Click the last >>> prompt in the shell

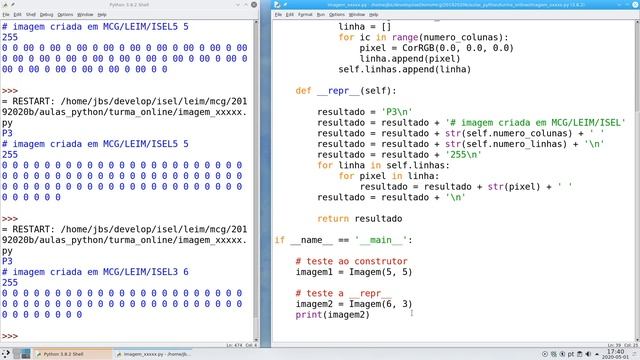pos(10,336)
